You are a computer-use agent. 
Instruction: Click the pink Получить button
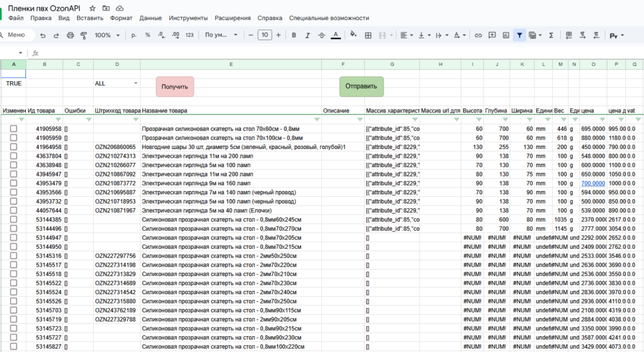point(175,87)
